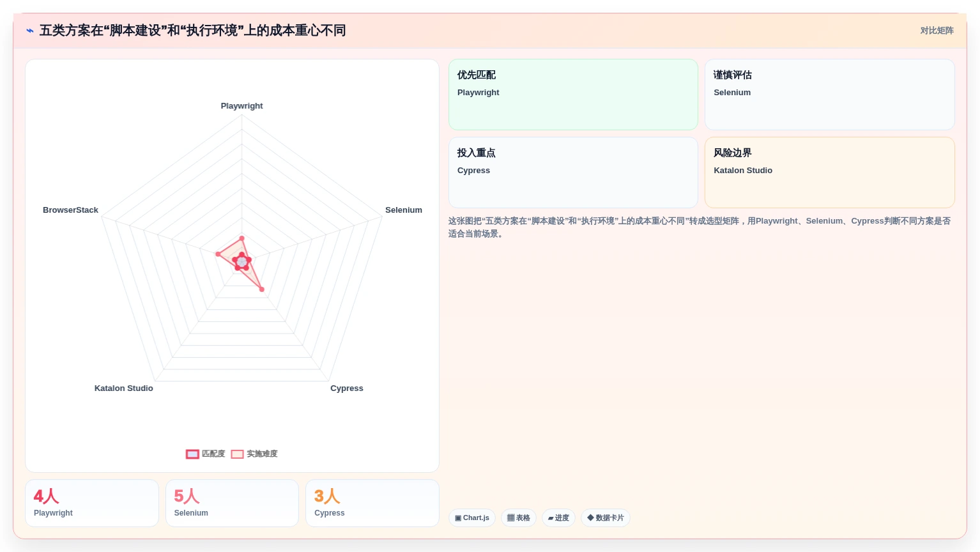
Task: Select the 表格 tag chip
Action: coord(519,517)
